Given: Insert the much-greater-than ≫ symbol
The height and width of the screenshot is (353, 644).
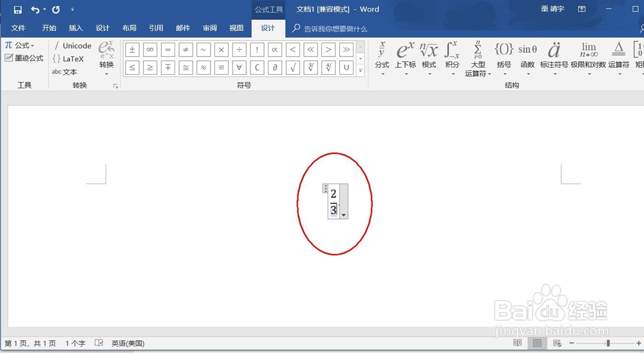Looking at the screenshot, I should click(x=346, y=50).
